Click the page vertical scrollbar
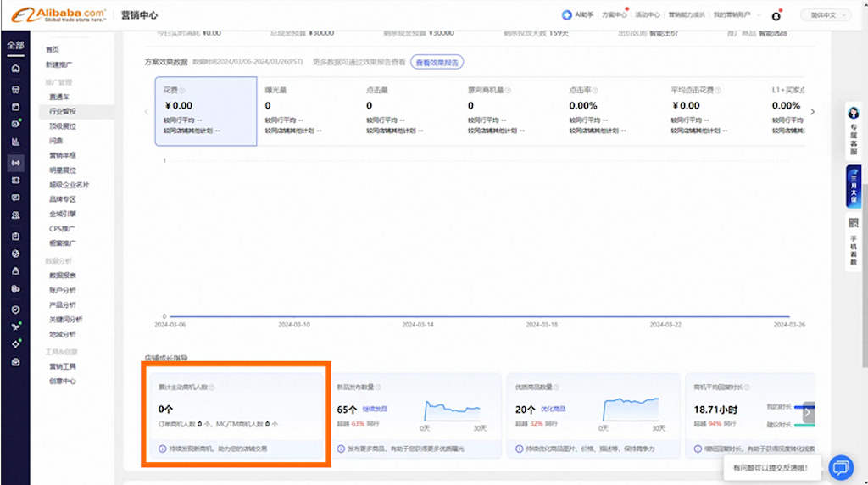Viewport: 868px width, 485px height. pos(865,276)
